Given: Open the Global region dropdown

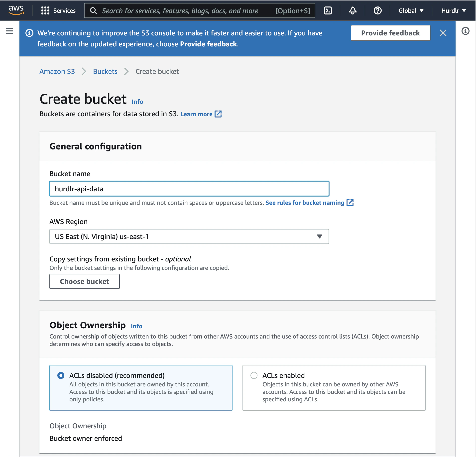Looking at the screenshot, I should (x=411, y=10).
